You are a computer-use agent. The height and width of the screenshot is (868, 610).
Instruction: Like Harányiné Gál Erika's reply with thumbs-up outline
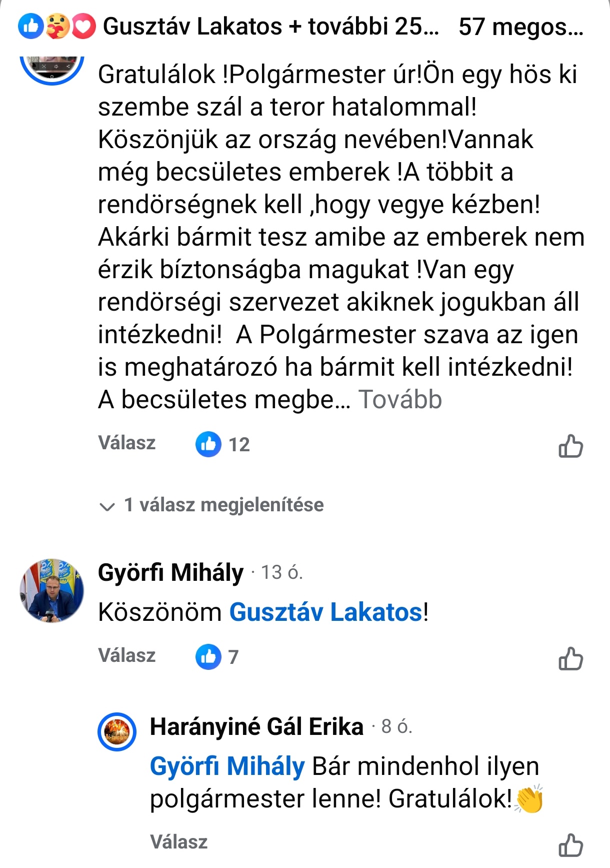click(x=570, y=844)
